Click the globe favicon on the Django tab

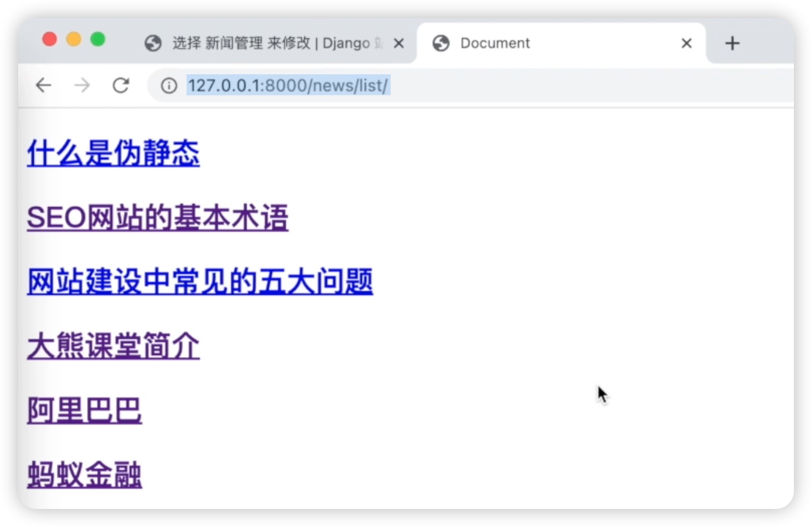coord(153,43)
